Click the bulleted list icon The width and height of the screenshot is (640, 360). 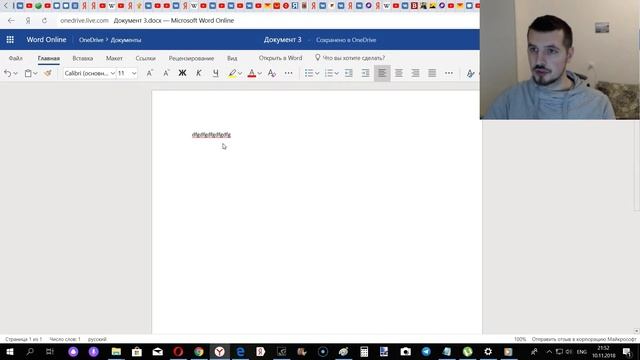tap(309, 73)
